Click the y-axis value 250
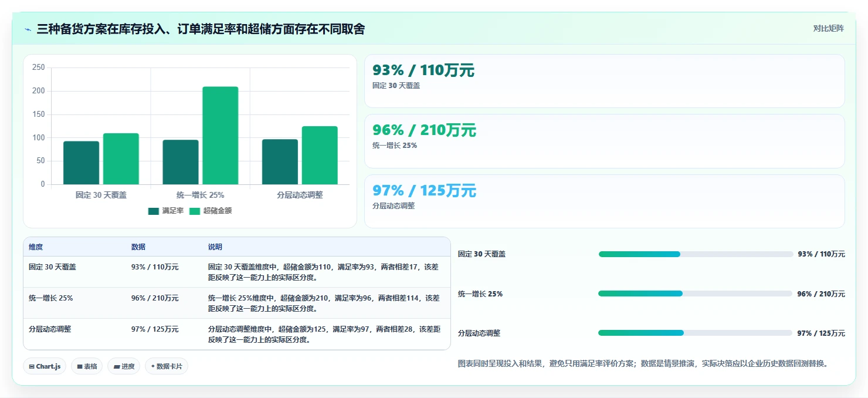 39,68
